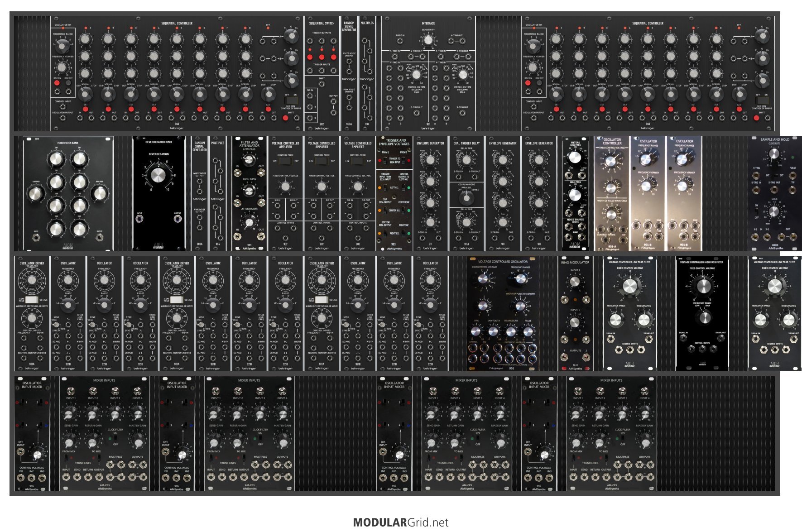This screenshot has width=802, height=532.
Task: Adjust Fixed Control Voltage knob on High Pass Filter
Action: 702,286
